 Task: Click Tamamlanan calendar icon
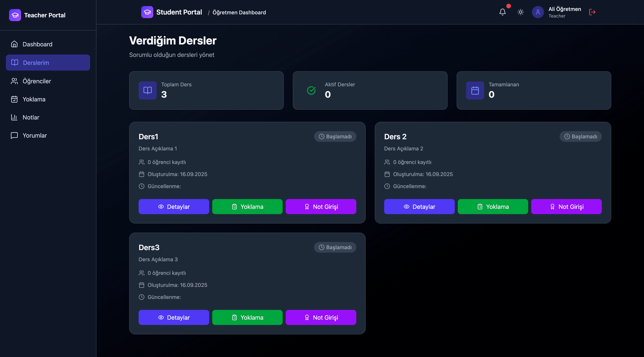(x=475, y=90)
